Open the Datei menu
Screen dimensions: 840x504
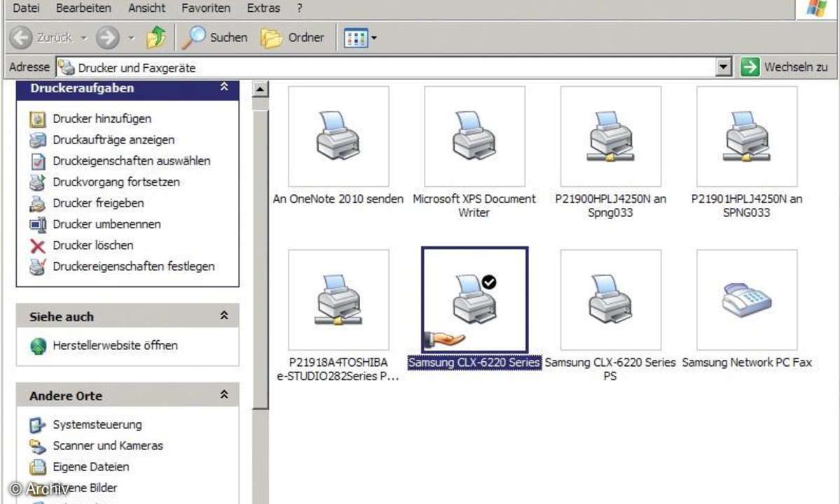click(x=26, y=8)
